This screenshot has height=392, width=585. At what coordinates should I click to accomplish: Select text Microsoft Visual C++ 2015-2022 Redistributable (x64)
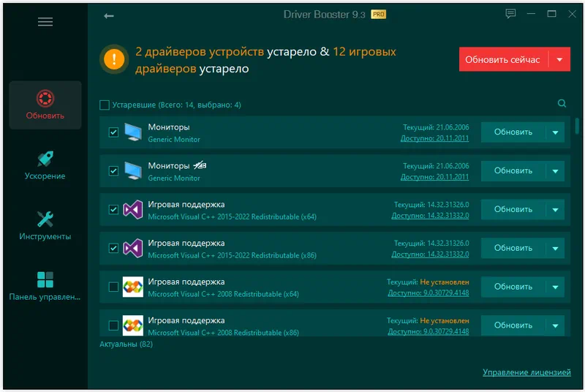(232, 216)
